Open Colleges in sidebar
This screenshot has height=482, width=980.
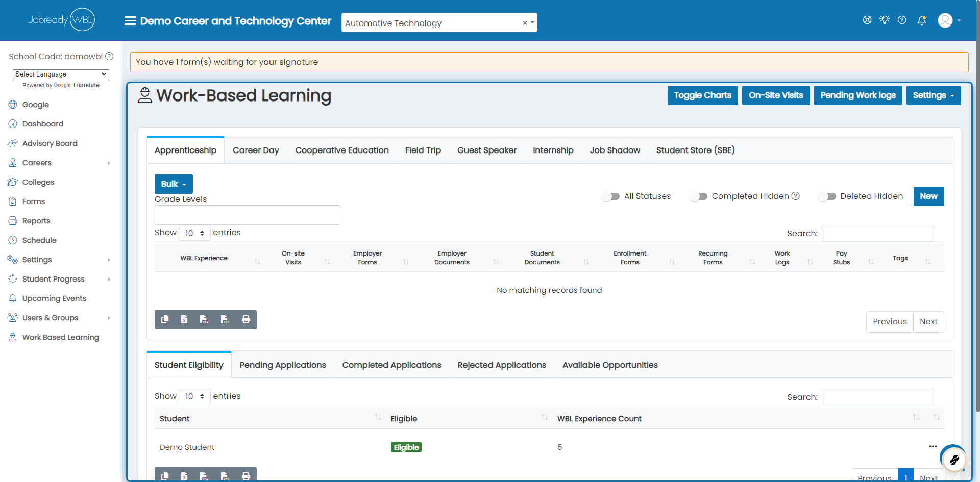38,182
